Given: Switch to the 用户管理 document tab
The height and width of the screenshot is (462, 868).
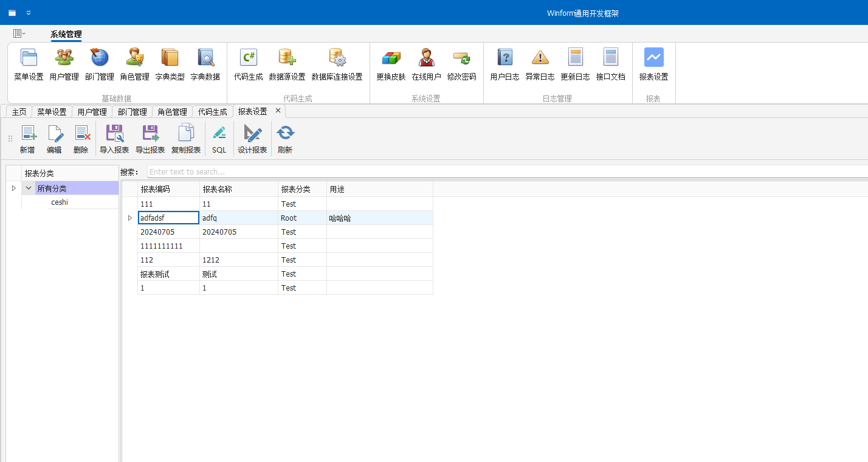Looking at the screenshot, I should [92, 112].
